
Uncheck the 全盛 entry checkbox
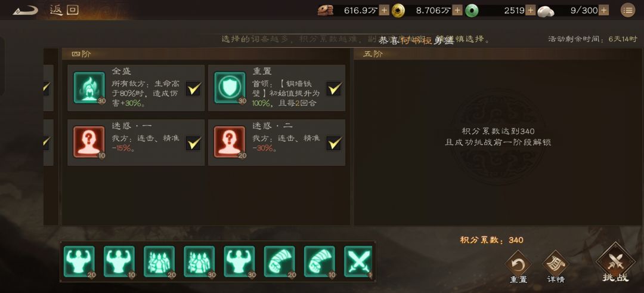coord(193,88)
